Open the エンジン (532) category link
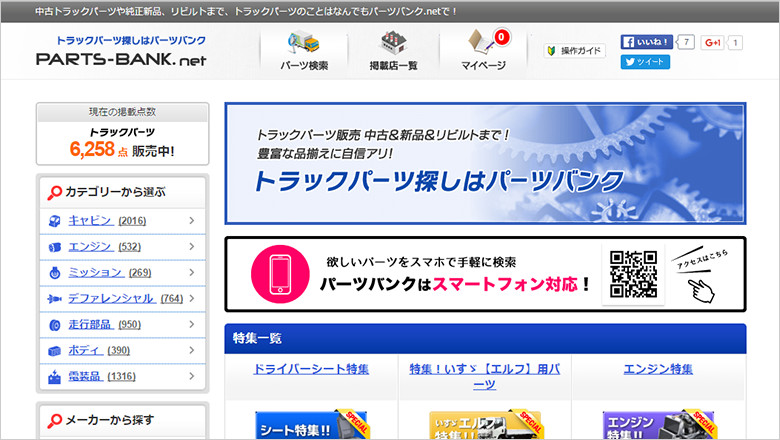The image size is (780, 440). (x=104, y=246)
